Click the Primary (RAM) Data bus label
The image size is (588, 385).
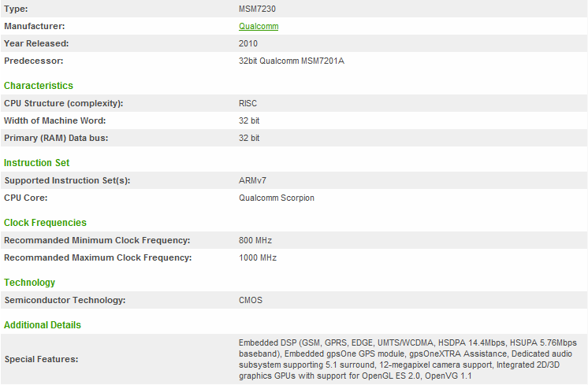click(56, 138)
